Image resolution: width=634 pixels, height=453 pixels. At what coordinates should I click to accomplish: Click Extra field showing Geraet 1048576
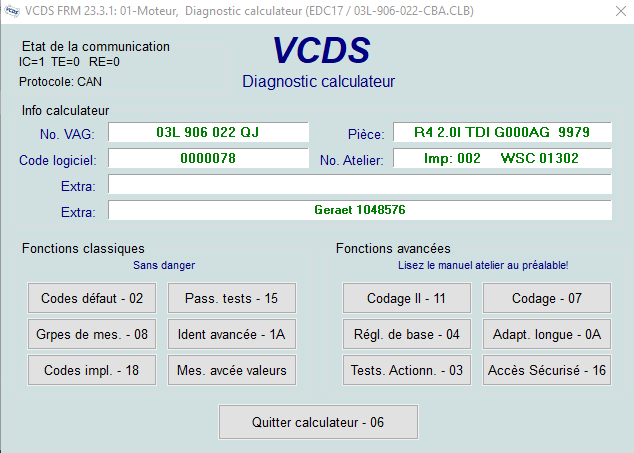click(x=360, y=210)
